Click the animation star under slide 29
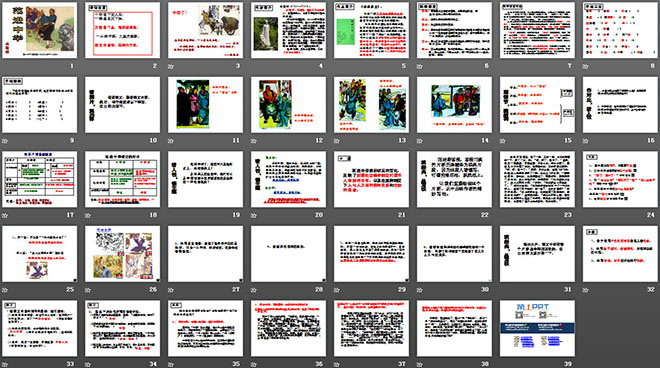The width and height of the screenshot is (660, 368). tap(337, 290)
